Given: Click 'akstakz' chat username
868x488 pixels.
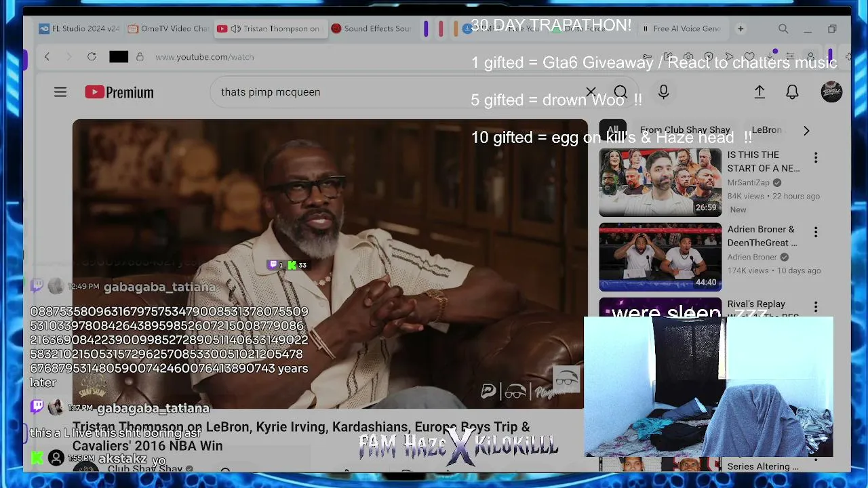Looking at the screenshot, I should 123,459.
